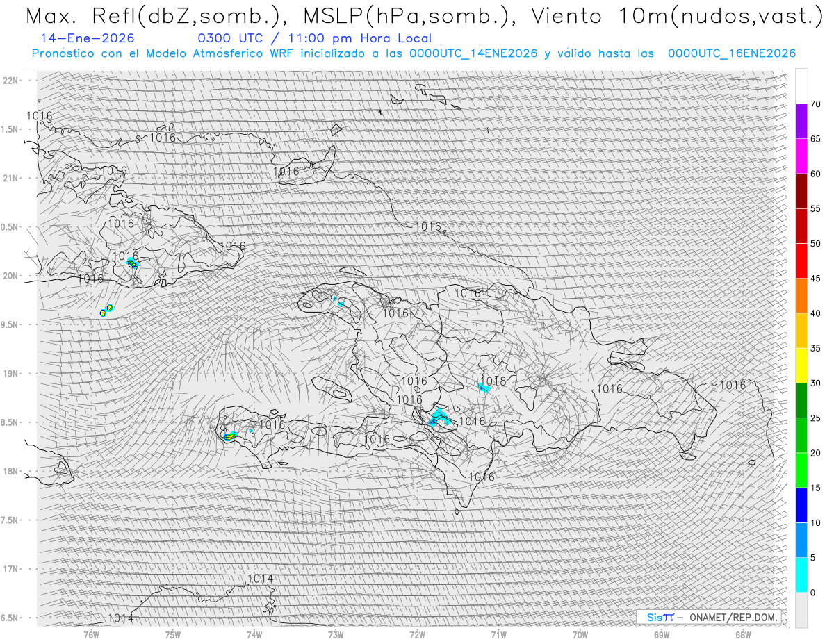Click the '1014' contour label near 76W

(120, 618)
